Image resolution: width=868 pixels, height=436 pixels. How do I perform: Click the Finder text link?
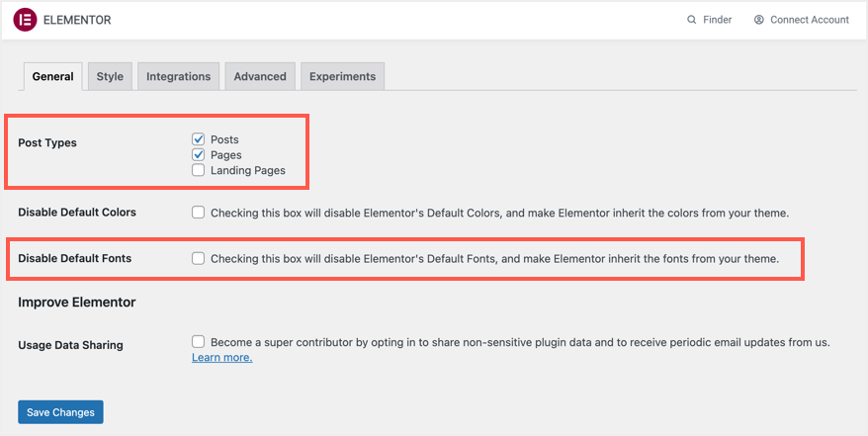717,20
